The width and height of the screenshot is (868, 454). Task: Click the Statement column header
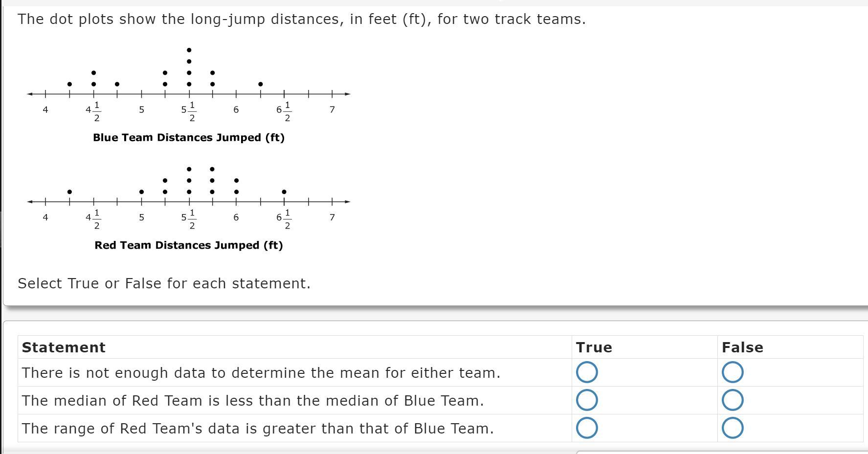(64, 347)
